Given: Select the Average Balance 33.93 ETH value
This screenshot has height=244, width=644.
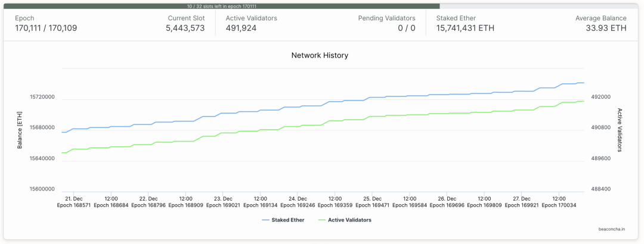Looking at the screenshot, I should click(606, 28).
